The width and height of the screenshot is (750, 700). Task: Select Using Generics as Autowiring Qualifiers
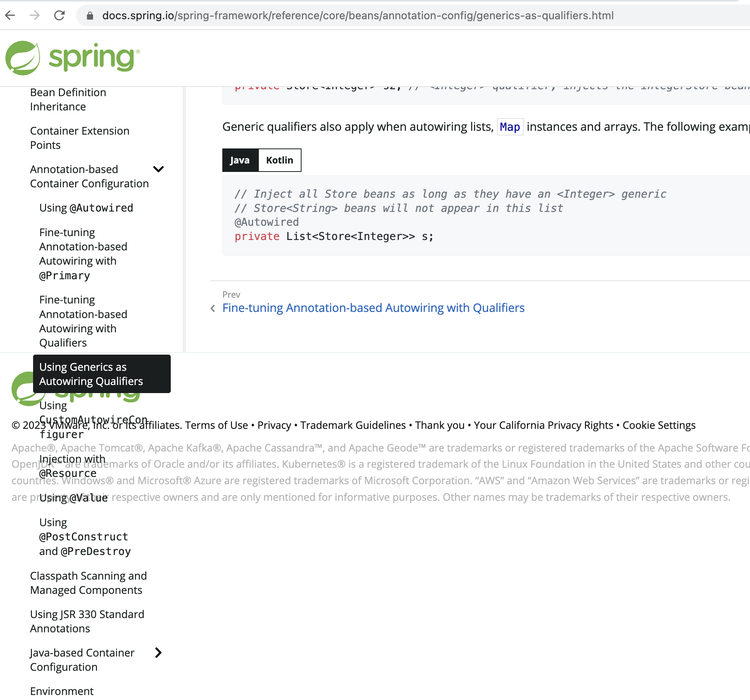tap(102, 374)
